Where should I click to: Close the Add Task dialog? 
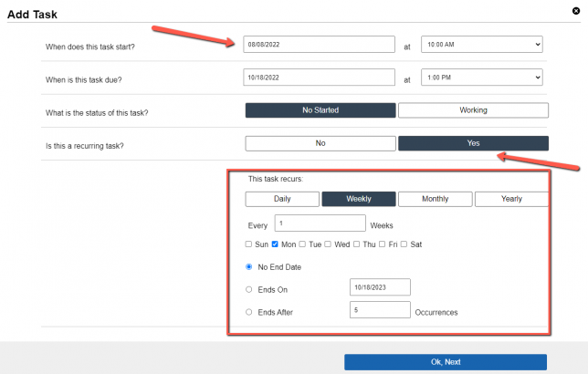[576, 11]
